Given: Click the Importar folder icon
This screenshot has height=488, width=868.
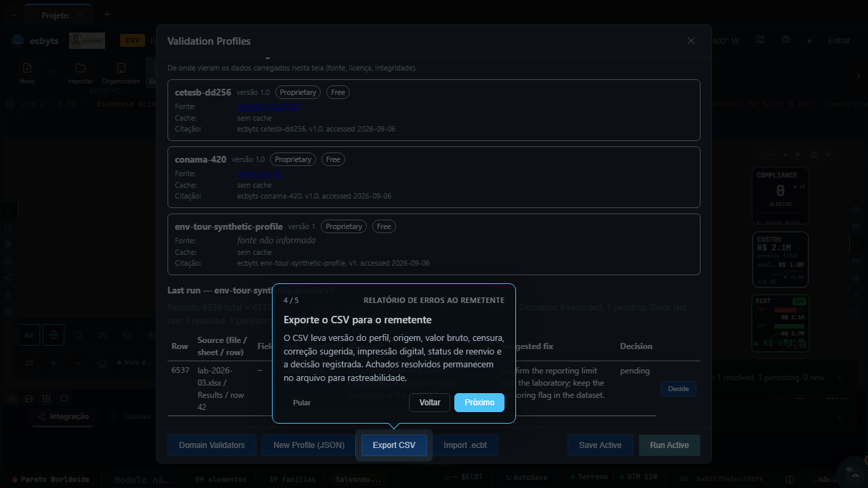Looking at the screenshot, I should (81, 68).
